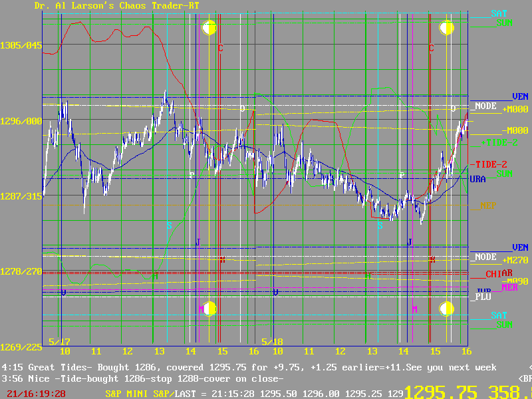Click the blue J marker on the 5/18 chart
532x399 pixels.
pos(410,241)
